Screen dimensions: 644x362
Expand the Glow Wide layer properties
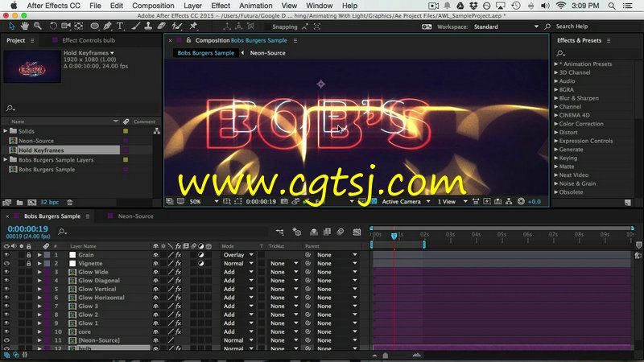(39, 272)
